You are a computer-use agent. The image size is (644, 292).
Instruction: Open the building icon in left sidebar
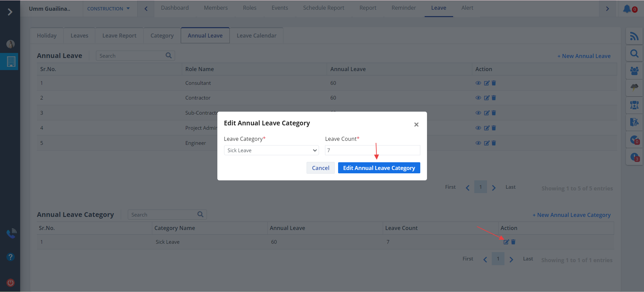click(11, 61)
